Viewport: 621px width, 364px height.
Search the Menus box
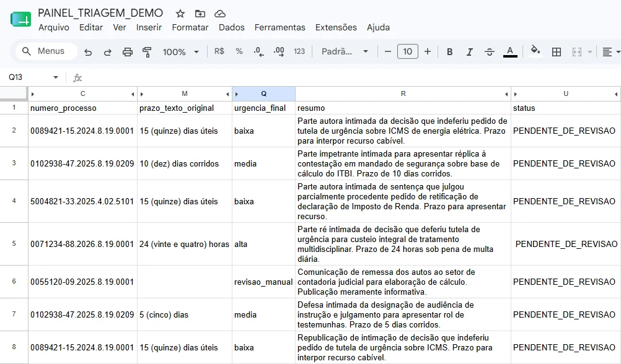46,51
